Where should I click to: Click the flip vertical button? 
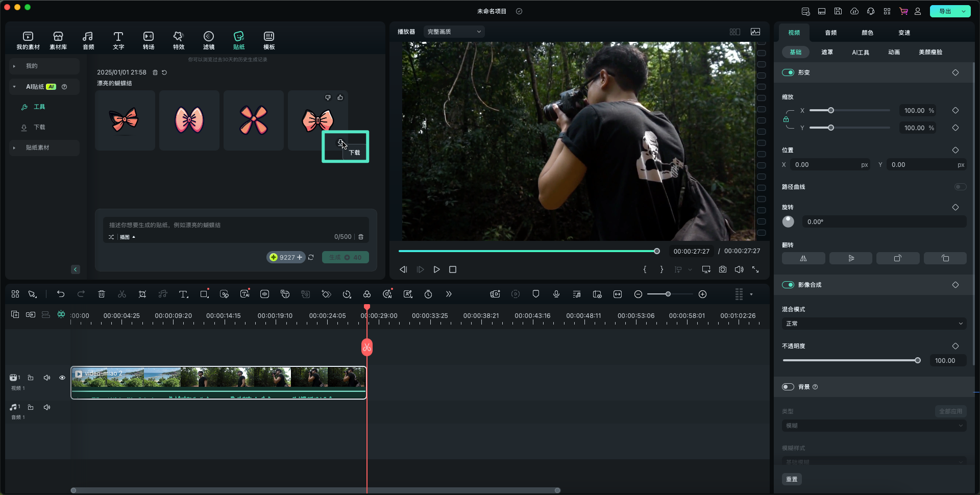[851, 258]
